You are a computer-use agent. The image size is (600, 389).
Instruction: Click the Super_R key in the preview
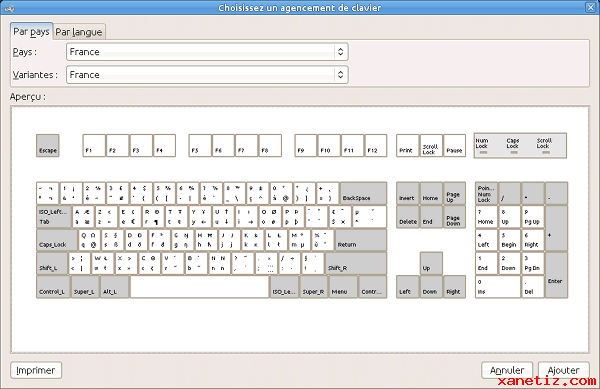coord(314,287)
